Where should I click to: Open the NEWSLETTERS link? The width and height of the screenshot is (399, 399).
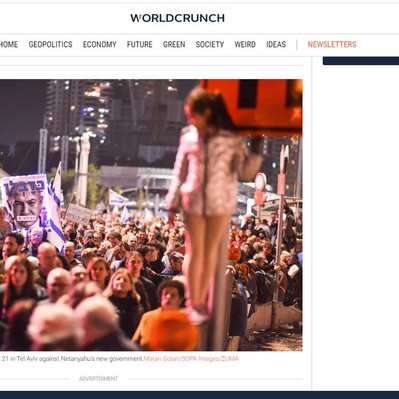coord(332,44)
